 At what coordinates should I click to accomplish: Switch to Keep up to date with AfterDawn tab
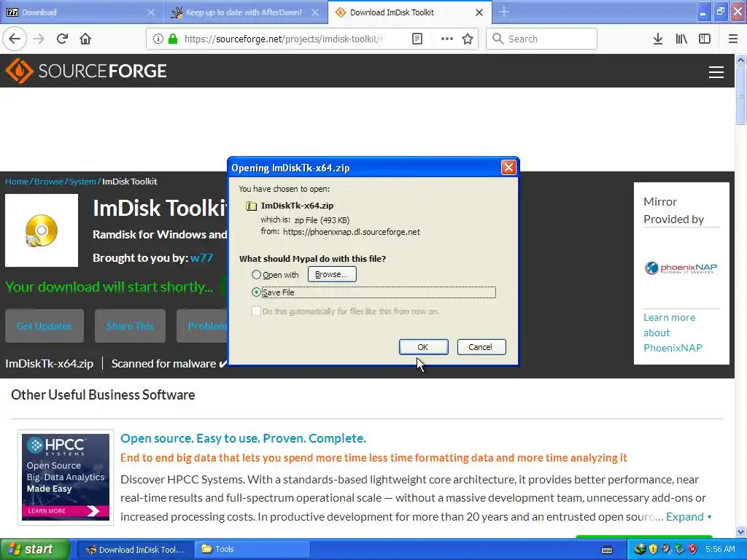(245, 12)
